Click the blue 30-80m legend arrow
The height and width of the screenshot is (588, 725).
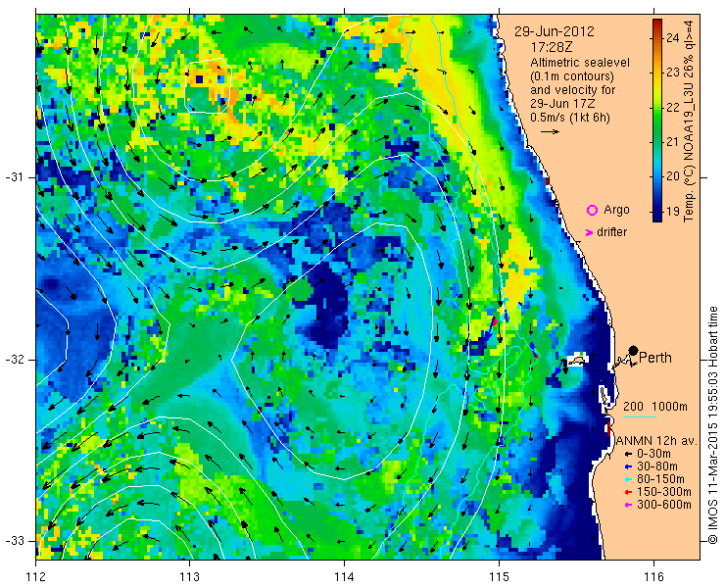pos(628,466)
